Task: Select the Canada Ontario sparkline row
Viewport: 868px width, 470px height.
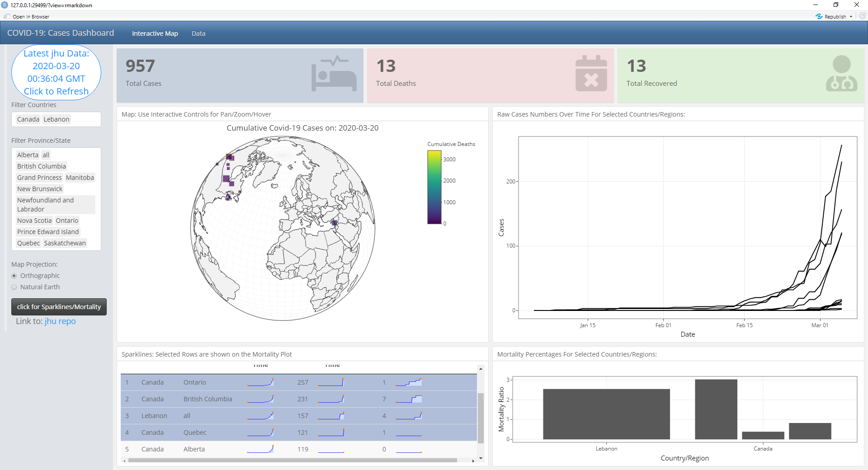Action: click(x=298, y=382)
